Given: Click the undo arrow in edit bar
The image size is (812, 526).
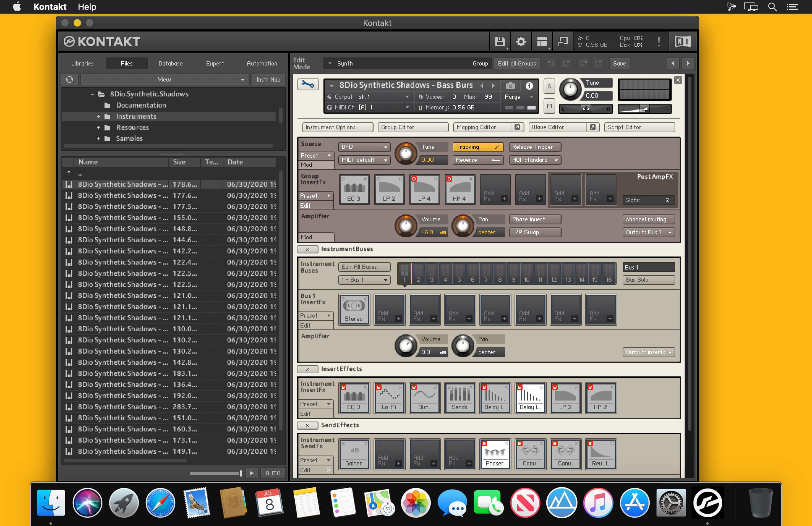Looking at the screenshot, I should tap(551, 63).
